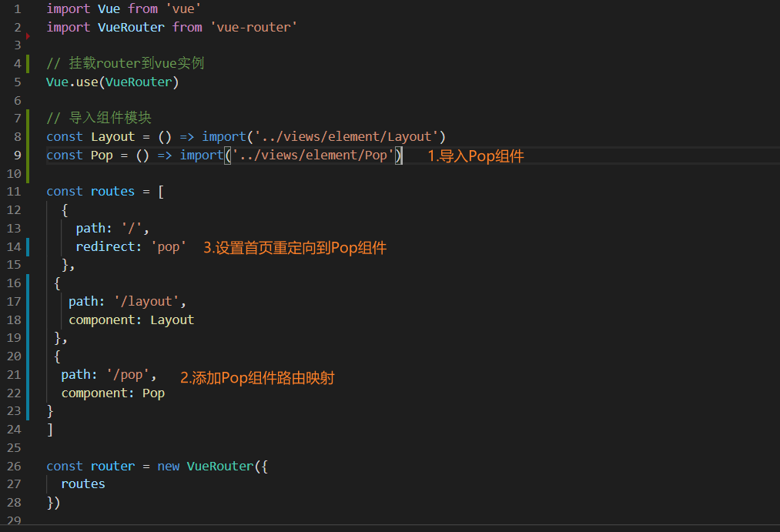Click the 'vue-router' import string
Viewport: 780px width, 532px height.
pyautogui.click(x=253, y=27)
